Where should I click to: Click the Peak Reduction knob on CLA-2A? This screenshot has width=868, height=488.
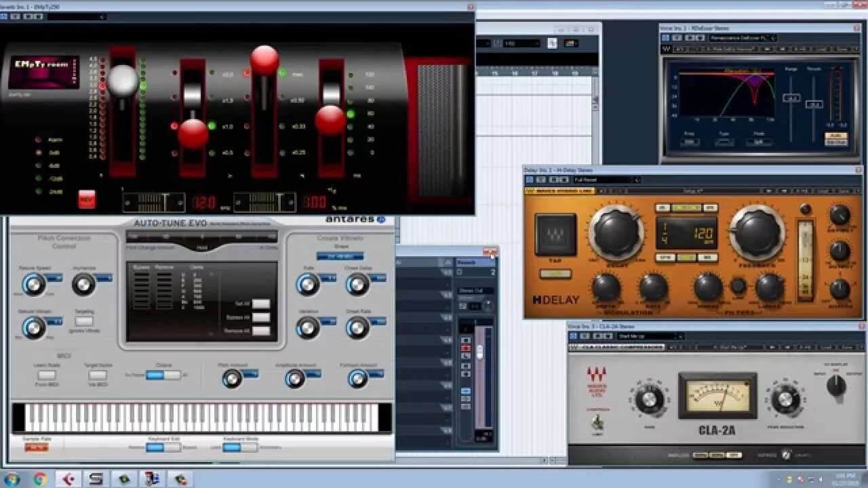(x=785, y=399)
